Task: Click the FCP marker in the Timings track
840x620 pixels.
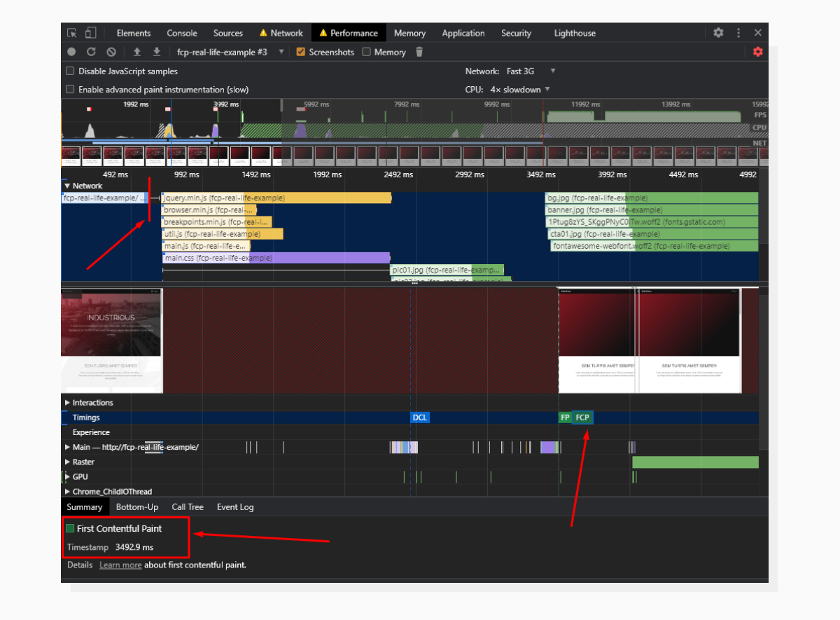Action: pos(583,417)
